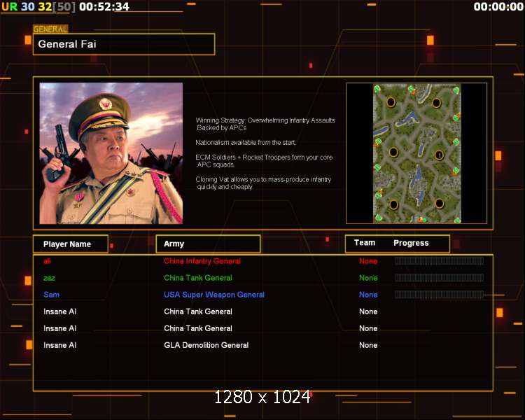Click Sam's loading progress bar

[x=439, y=295]
